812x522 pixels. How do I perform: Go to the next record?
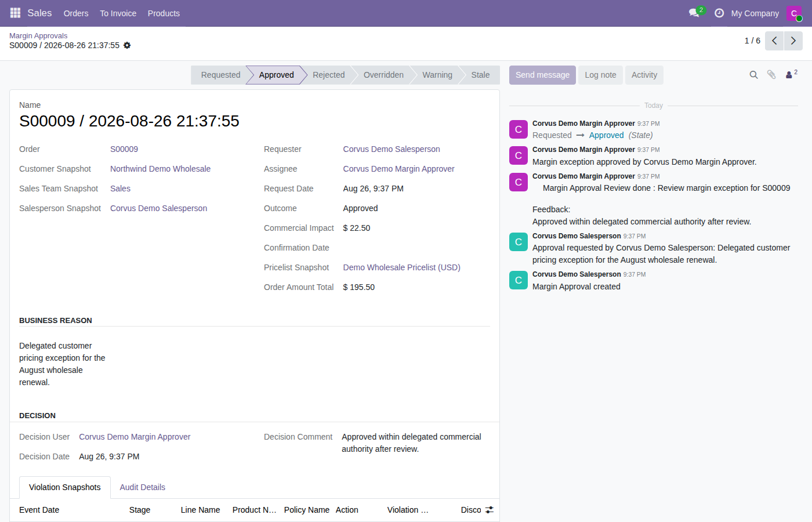point(793,41)
